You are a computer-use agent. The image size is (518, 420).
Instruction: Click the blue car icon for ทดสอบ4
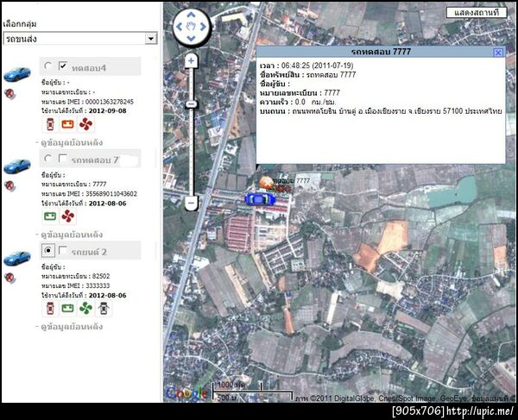[17, 74]
